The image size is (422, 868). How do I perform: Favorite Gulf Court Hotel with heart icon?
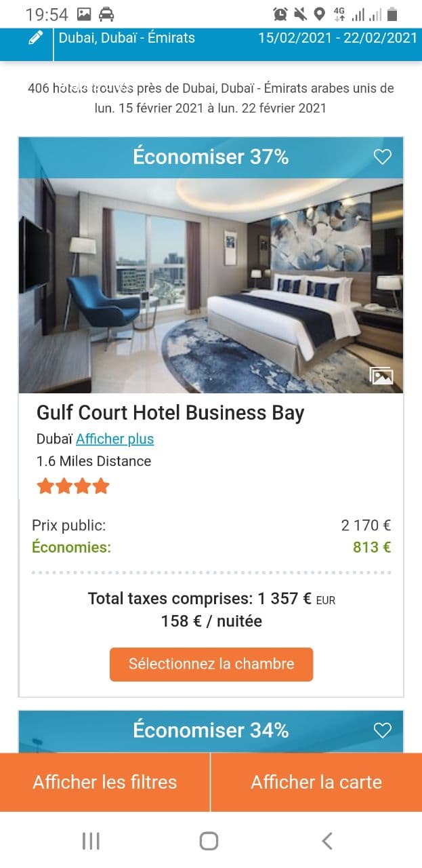[x=383, y=157]
